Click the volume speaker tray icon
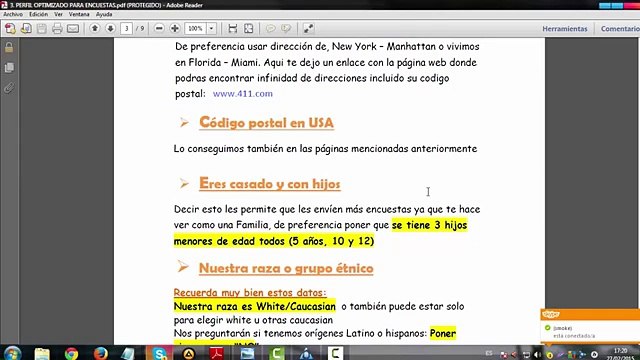The image size is (640, 360). 537,355
